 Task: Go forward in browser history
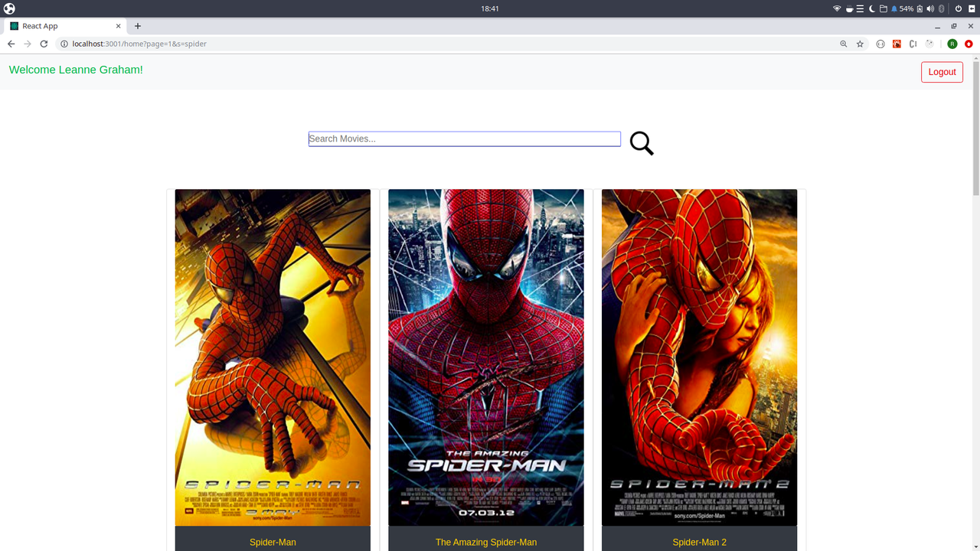[28, 44]
